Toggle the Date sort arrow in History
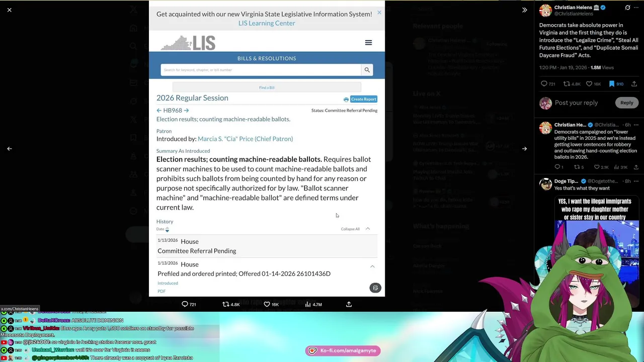Viewport: 644px width, 362px height. 167,229
